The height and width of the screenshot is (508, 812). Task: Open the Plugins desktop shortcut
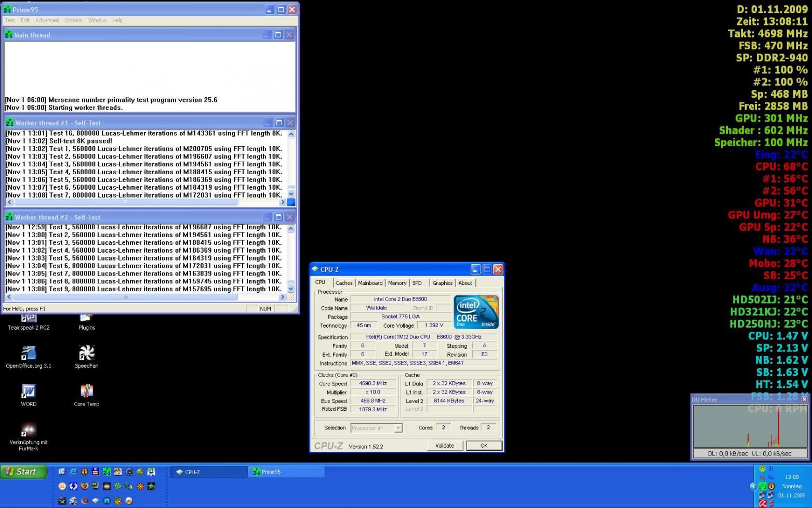click(86, 321)
